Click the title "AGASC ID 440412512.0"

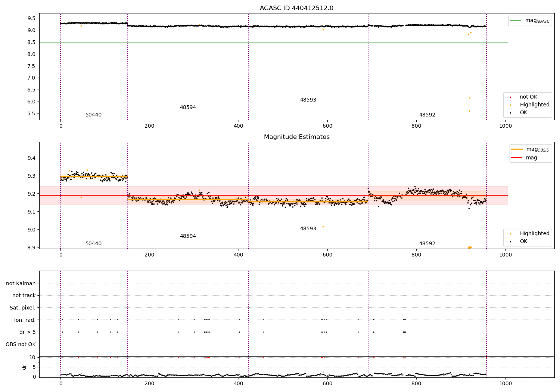tap(296, 8)
